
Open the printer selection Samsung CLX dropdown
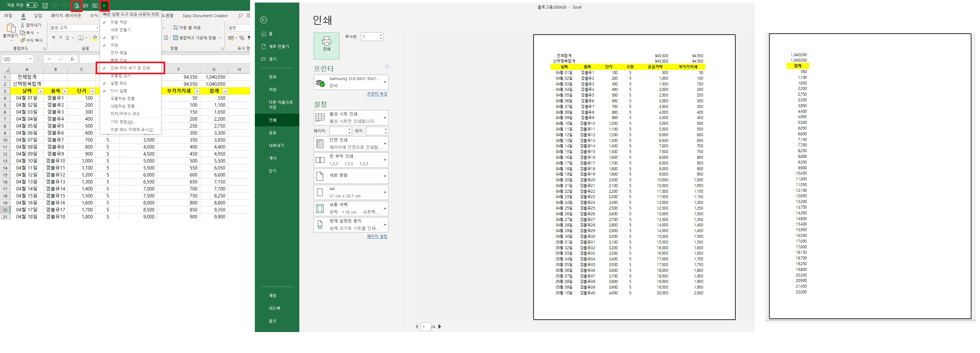[351, 82]
